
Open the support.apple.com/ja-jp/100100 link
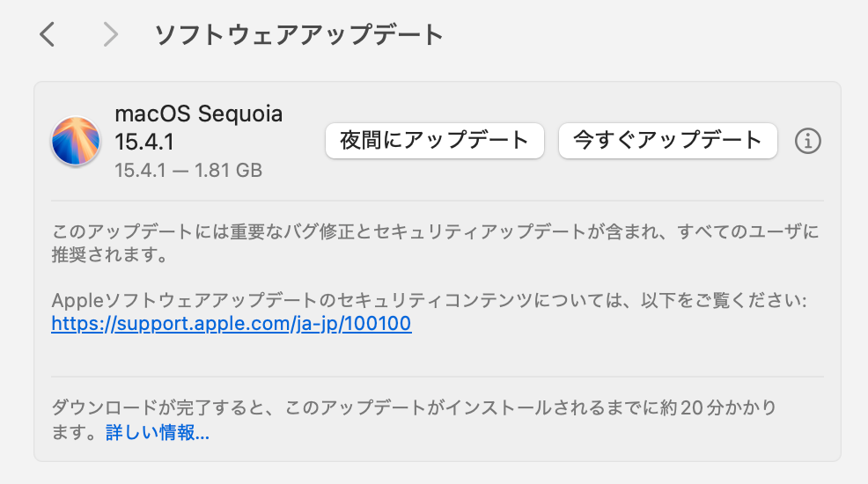pos(232,324)
